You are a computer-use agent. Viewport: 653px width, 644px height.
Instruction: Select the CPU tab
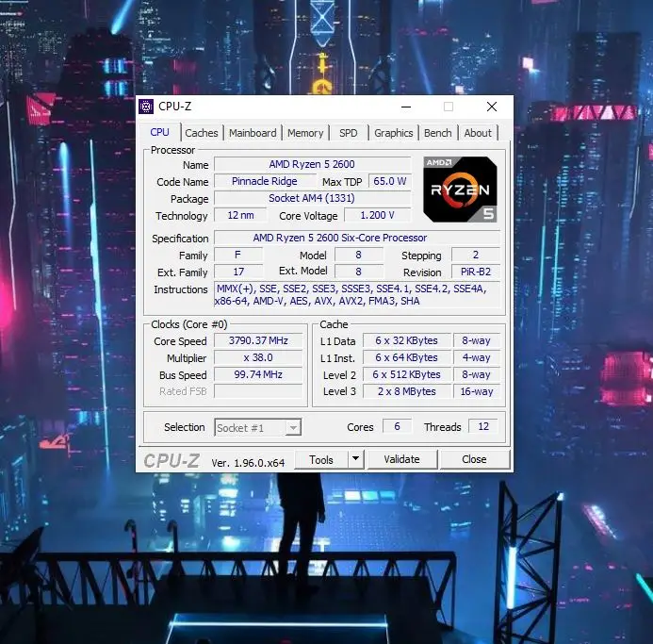click(x=159, y=132)
